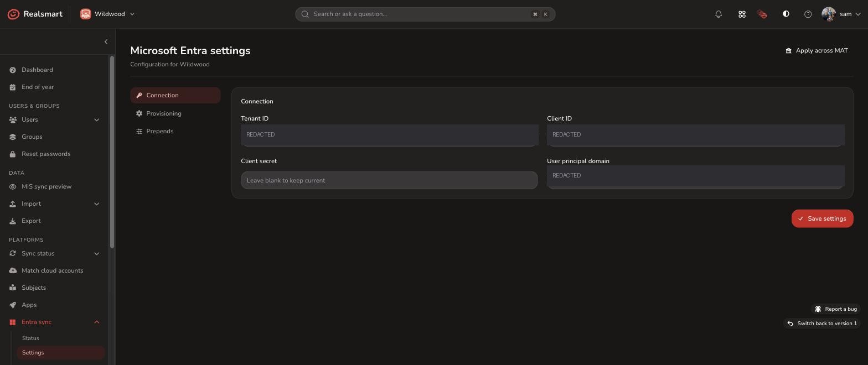Expand the Users submenu chevron

click(x=96, y=119)
